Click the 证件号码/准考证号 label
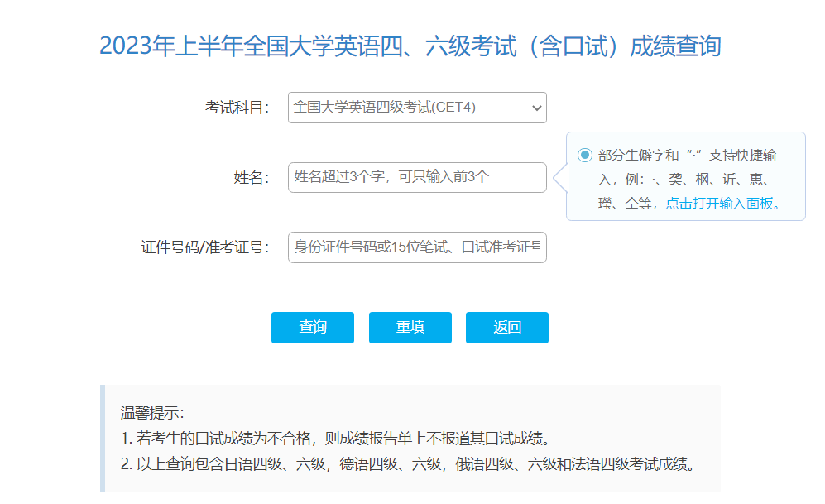The width and height of the screenshot is (825, 504). pyautogui.click(x=205, y=247)
